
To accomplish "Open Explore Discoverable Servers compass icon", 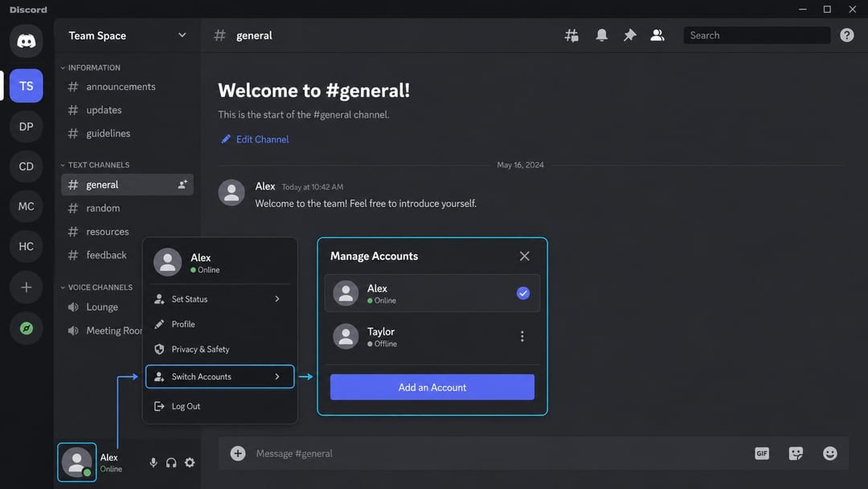I will point(26,328).
